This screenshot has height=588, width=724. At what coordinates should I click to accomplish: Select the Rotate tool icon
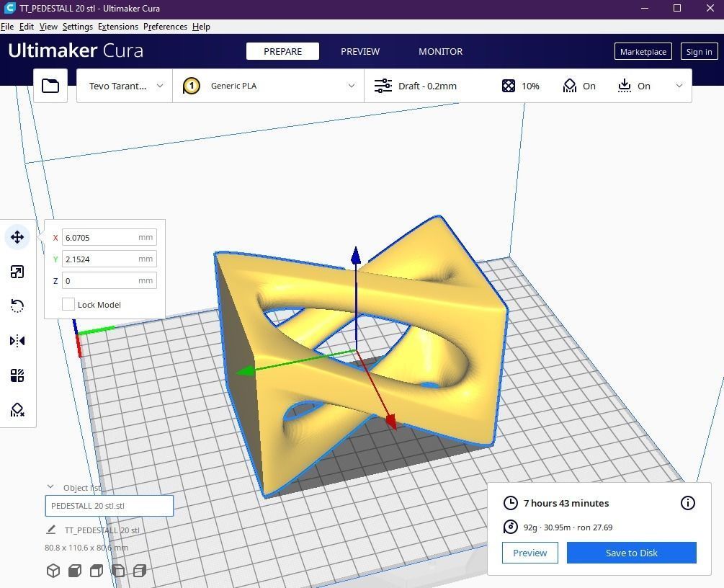tap(17, 306)
